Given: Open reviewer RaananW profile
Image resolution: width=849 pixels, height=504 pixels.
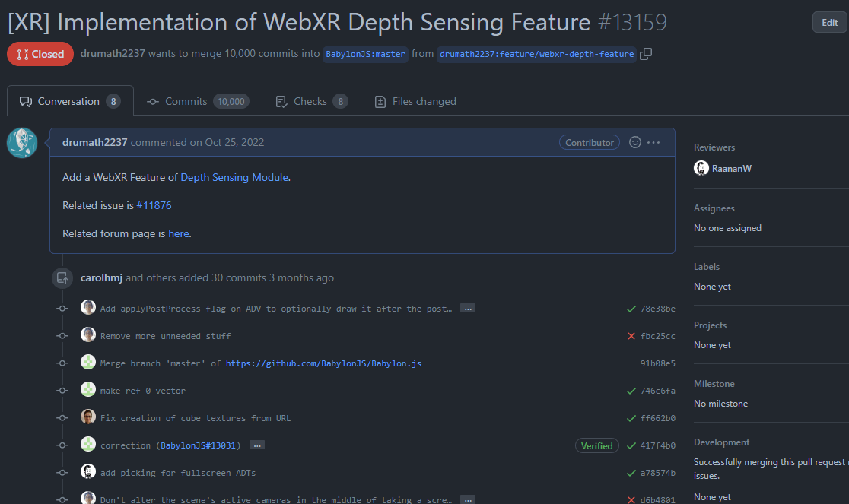Looking at the screenshot, I should (732, 169).
